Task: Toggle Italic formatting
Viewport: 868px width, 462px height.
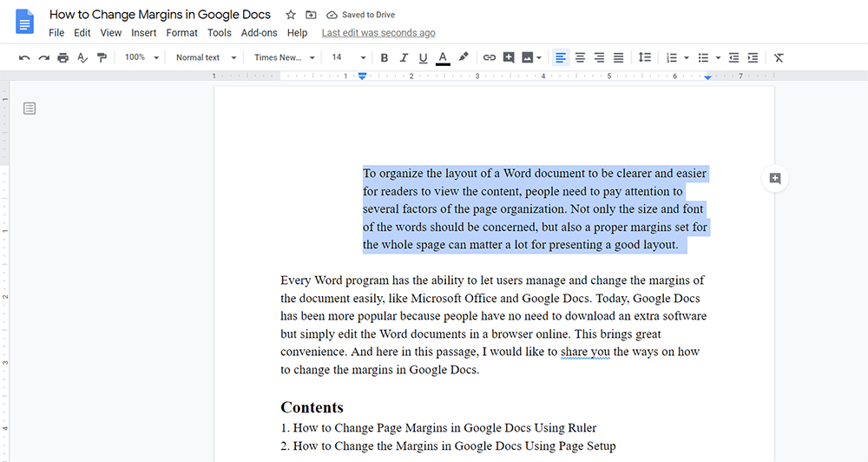Action: [x=404, y=57]
